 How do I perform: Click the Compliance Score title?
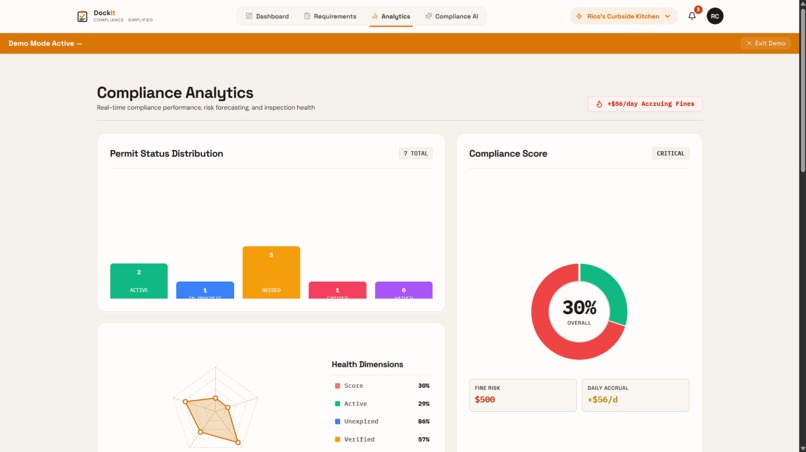(508, 153)
